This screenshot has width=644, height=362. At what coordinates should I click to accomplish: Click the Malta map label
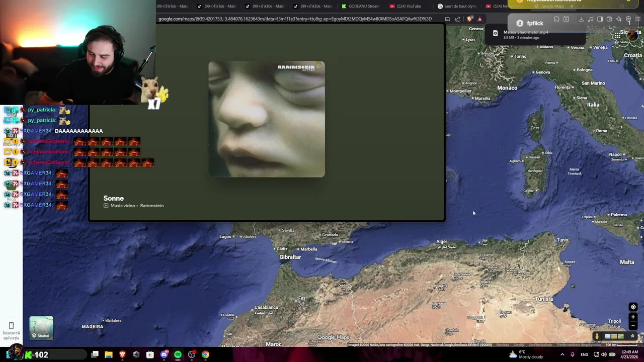pyautogui.click(x=627, y=262)
